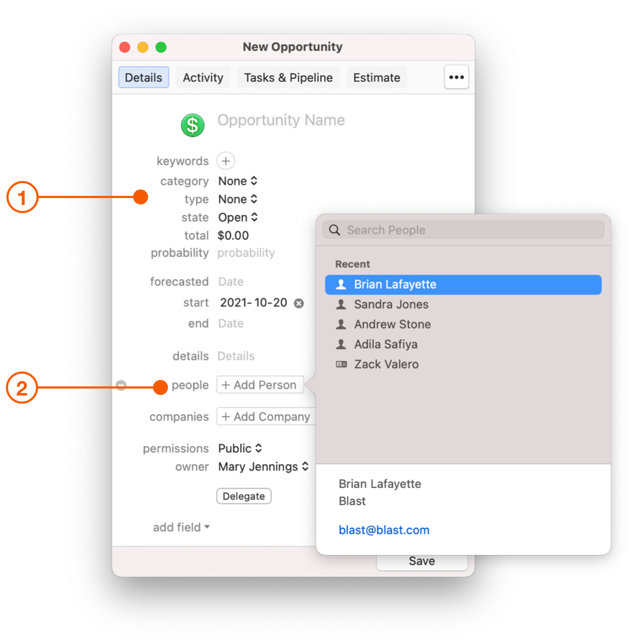Click the Add Person button
Image resolution: width=644 pixels, height=644 pixels.
point(260,385)
